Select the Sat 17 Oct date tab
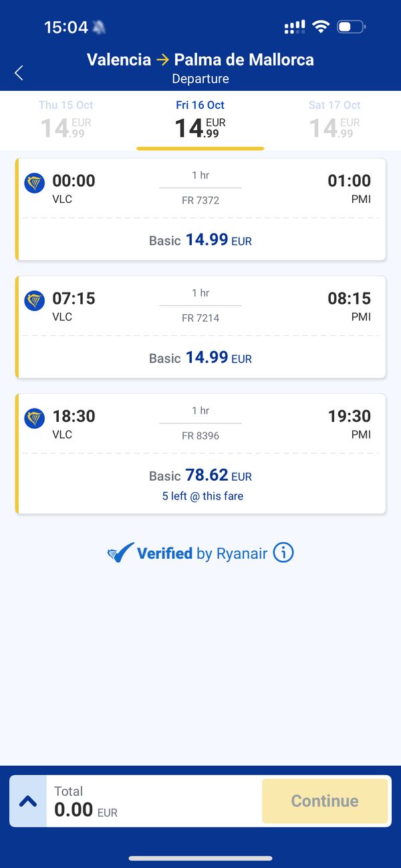Viewport: 401px width, 868px height. 334,120
